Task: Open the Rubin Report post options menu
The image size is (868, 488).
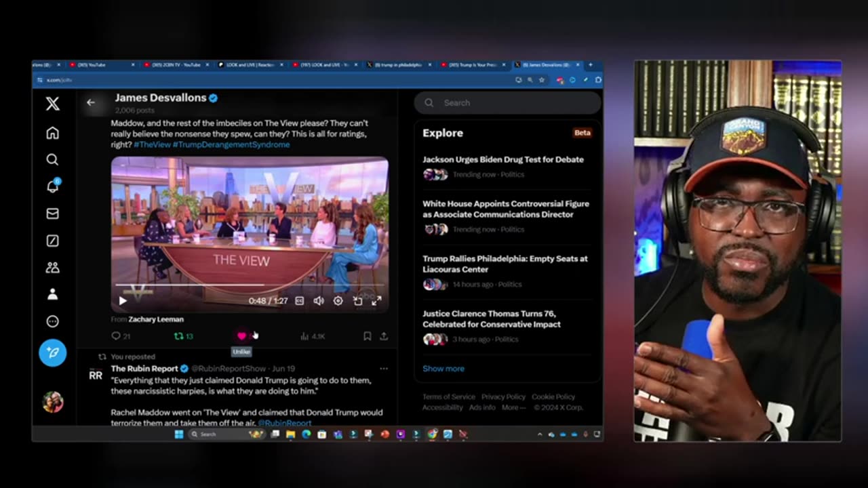Action: point(384,369)
